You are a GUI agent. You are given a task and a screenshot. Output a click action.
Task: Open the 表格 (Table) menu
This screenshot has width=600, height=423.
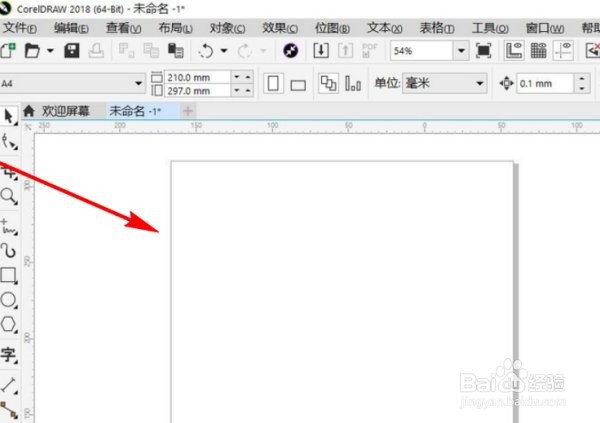(x=437, y=28)
